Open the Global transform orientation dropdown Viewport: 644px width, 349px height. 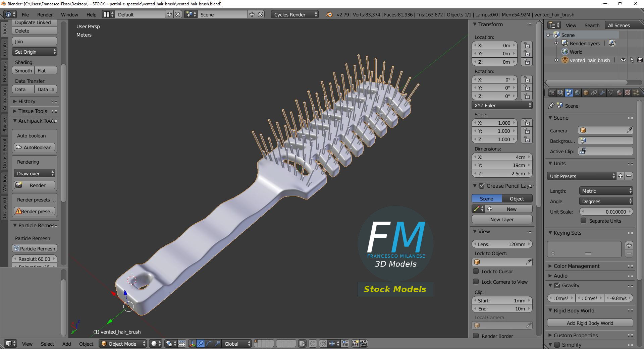(237, 344)
